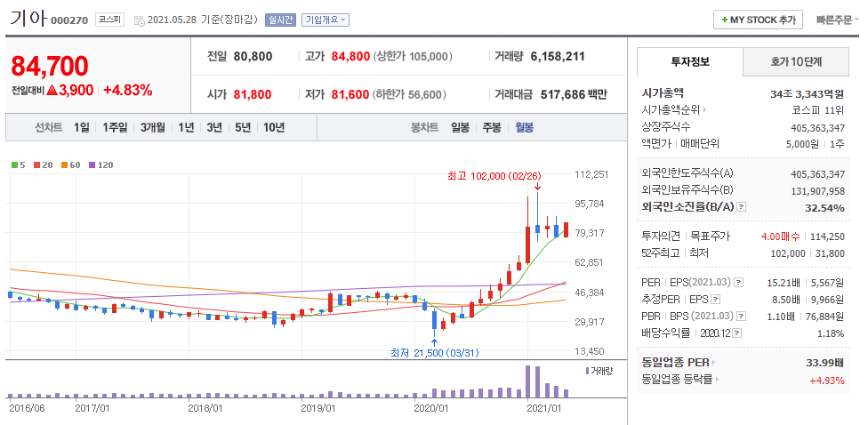This screenshot has width=868, height=425.
Task: Open the 투자정보 tab
Action: tap(690, 61)
